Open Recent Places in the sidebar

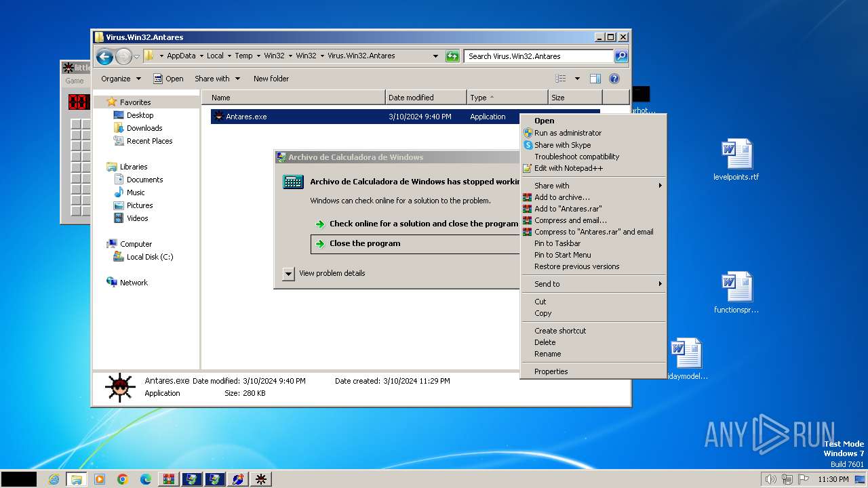click(x=149, y=141)
